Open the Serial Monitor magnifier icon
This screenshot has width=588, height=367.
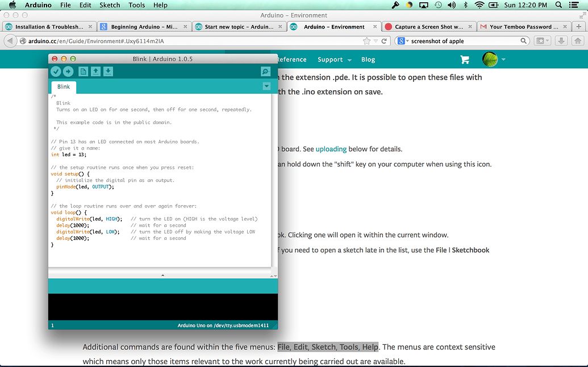coord(265,72)
